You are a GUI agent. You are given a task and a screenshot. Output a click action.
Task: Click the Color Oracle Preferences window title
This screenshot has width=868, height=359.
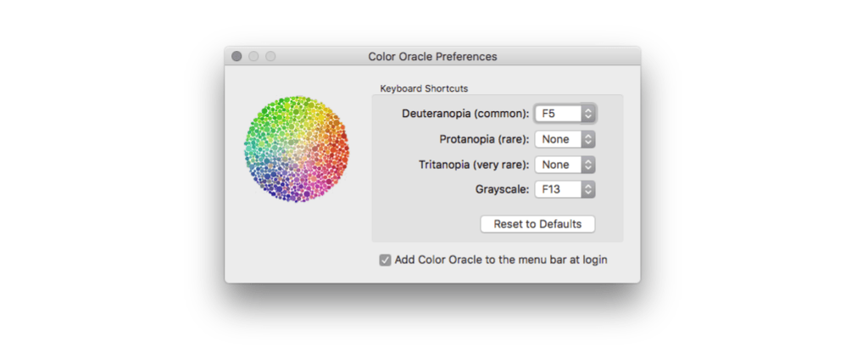[x=432, y=57]
